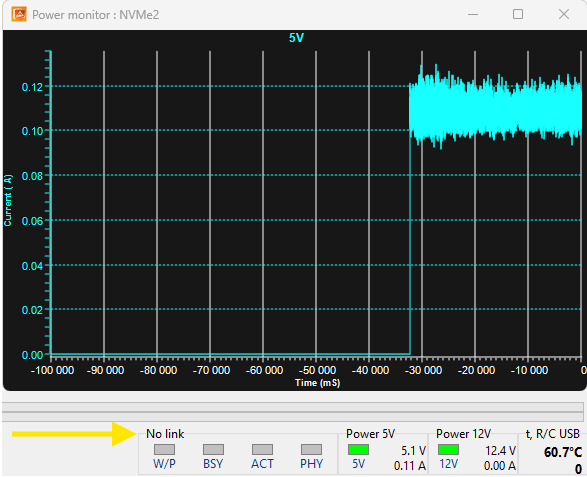Screen dimensions: 587x477
Task: Click the 5V label under Power 5V
Action: [358, 464]
